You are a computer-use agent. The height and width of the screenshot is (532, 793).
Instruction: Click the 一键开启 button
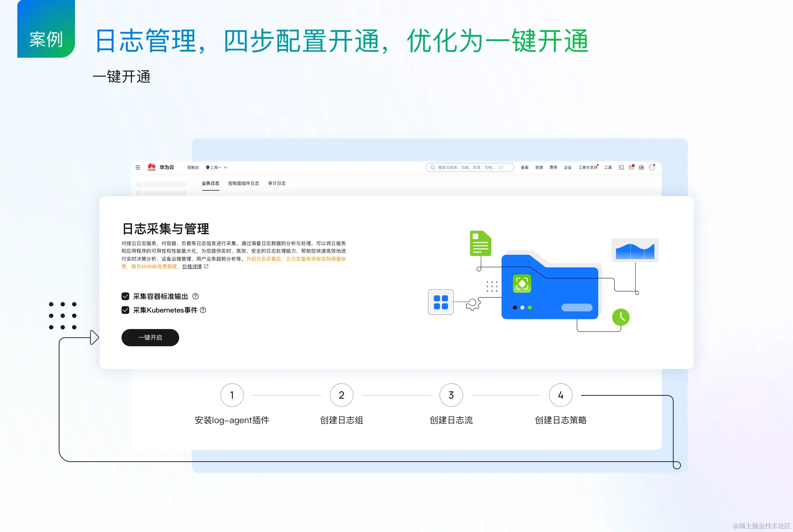pos(150,337)
